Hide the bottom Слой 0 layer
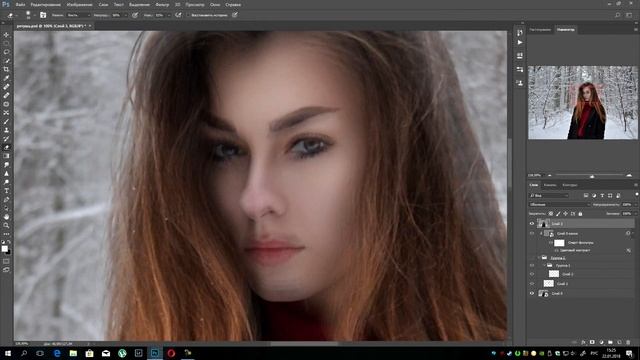640x360 pixels. (x=532, y=293)
